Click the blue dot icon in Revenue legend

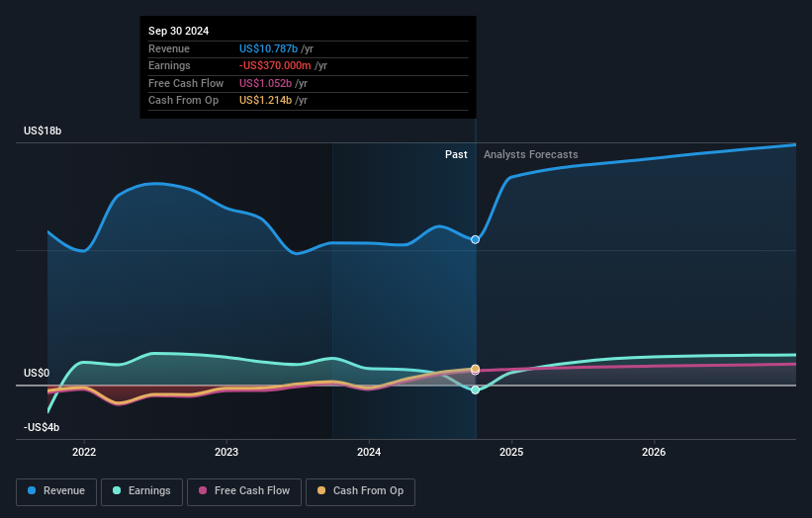click(32, 490)
